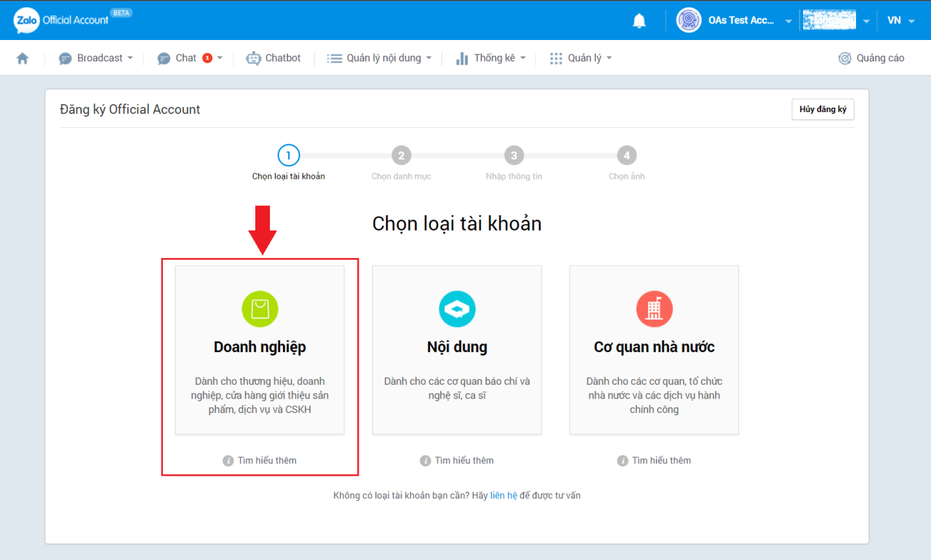
Task: Open Tìm hiểu thêm under Doanh nghiệp
Action: [x=260, y=460]
